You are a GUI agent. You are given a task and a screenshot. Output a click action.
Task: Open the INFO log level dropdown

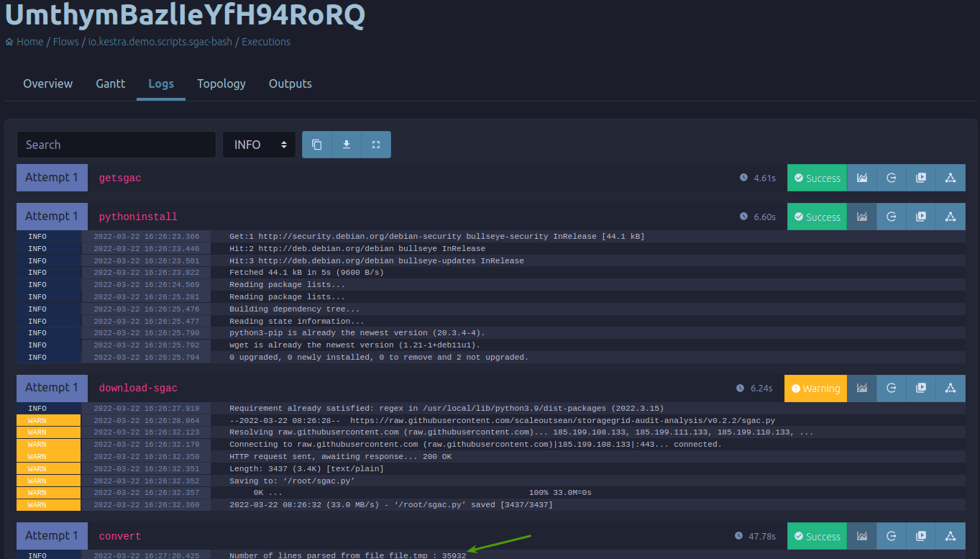click(259, 145)
